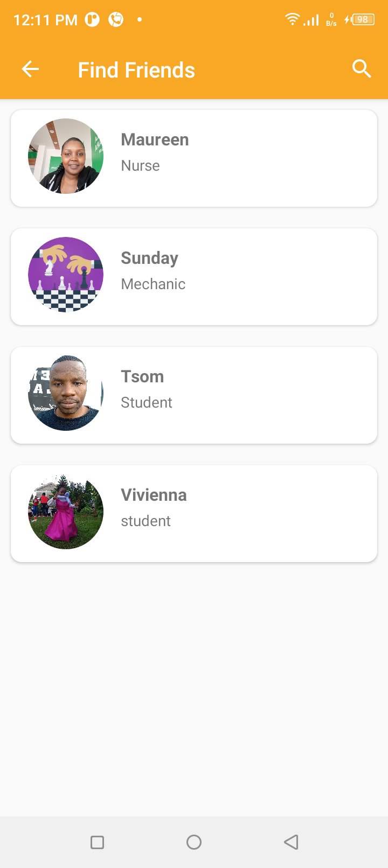The image size is (388, 868).
Task: Tap the Android home circle button
Action: (194, 842)
